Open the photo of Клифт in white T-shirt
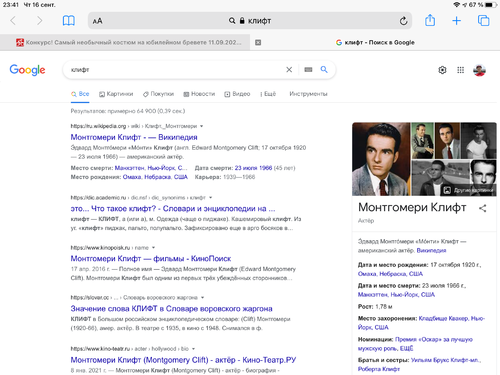Viewport: 500px width, 375px height. coord(479,140)
